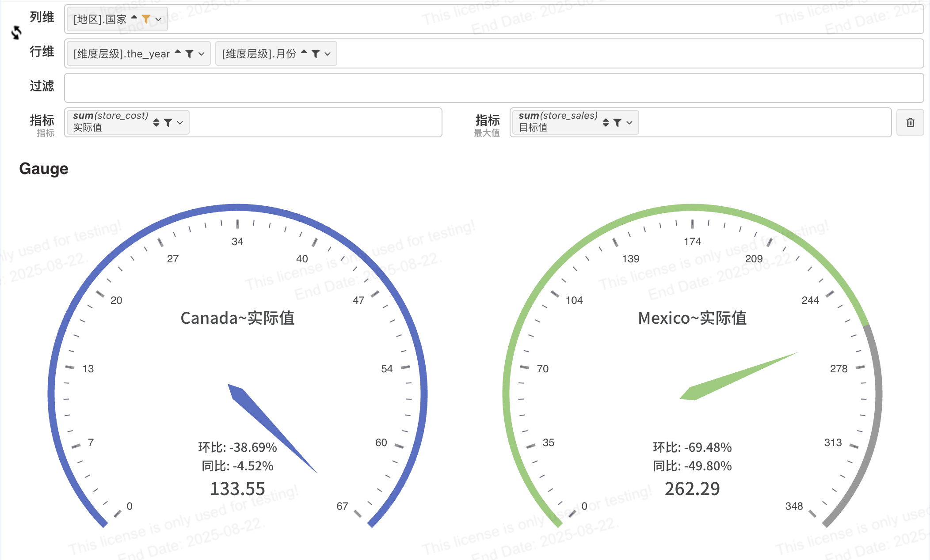Click inside the empty 过滤 filter field
The width and height of the screenshot is (930, 560).
(494, 88)
